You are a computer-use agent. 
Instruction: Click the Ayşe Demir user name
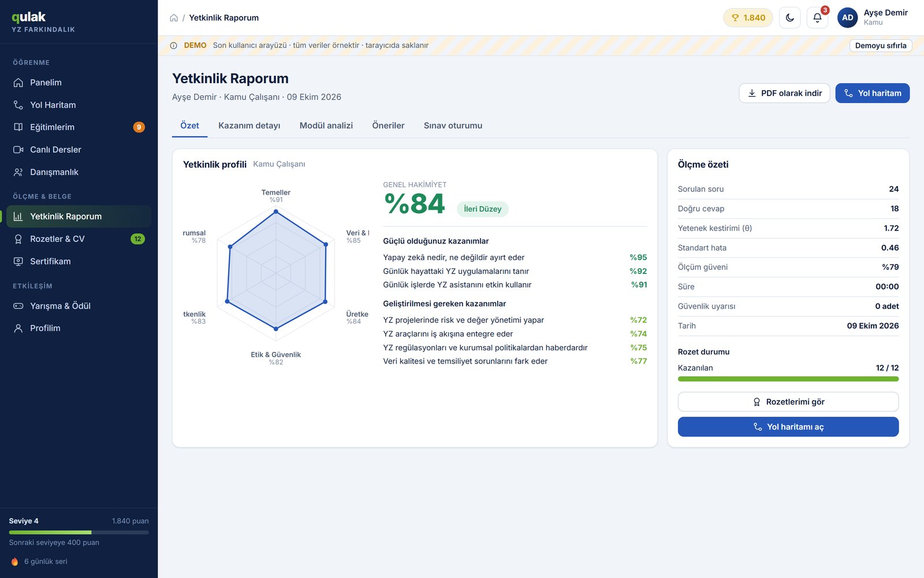point(885,13)
